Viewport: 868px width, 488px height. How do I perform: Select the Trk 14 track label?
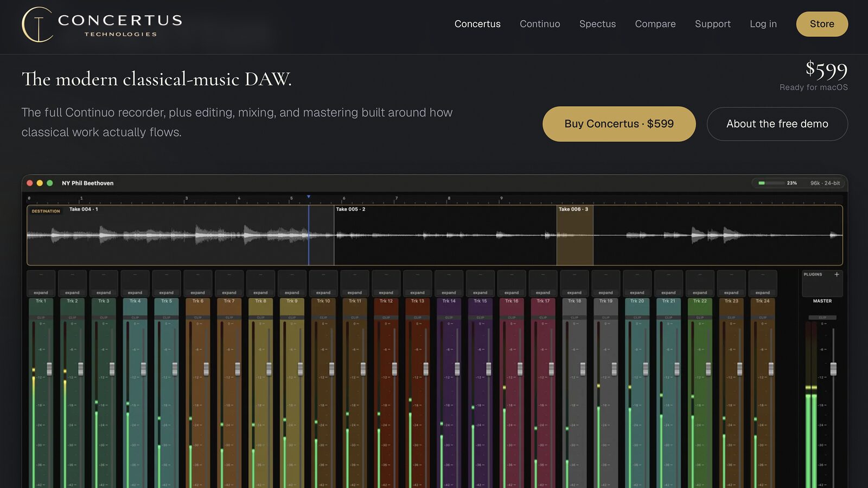pos(449,301)
